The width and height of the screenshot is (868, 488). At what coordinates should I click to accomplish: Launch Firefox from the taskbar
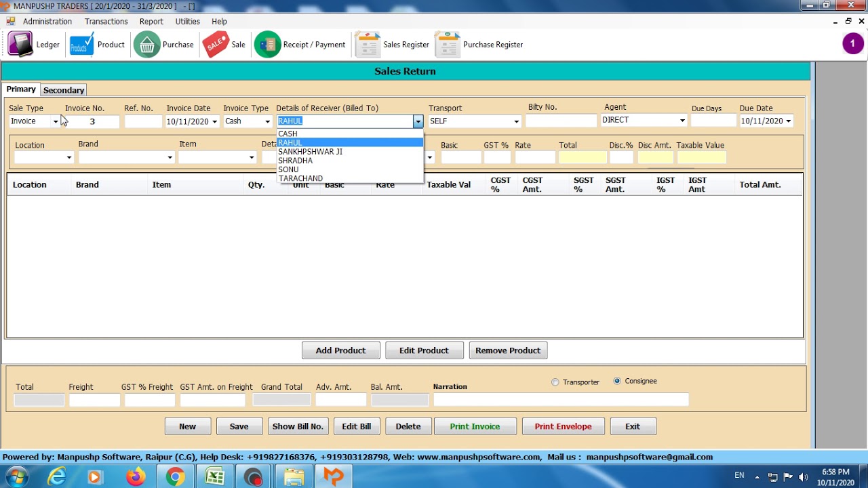click(136, 477)
